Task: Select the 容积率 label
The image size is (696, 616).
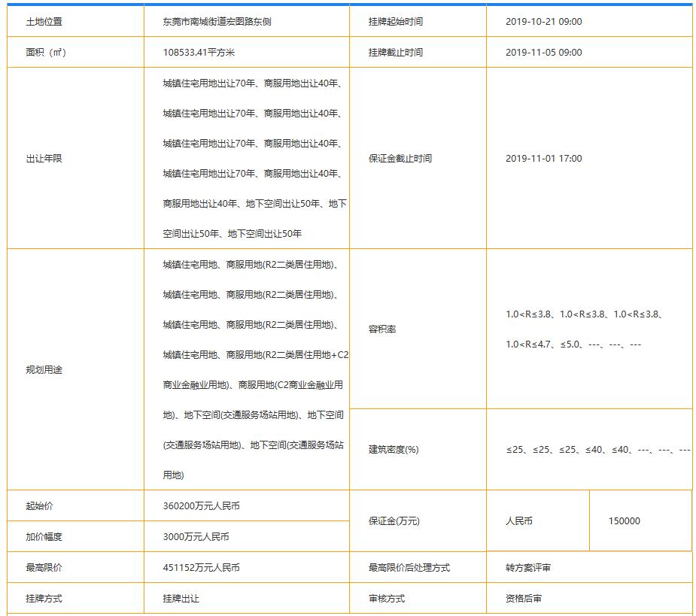Action: [381, 329]
